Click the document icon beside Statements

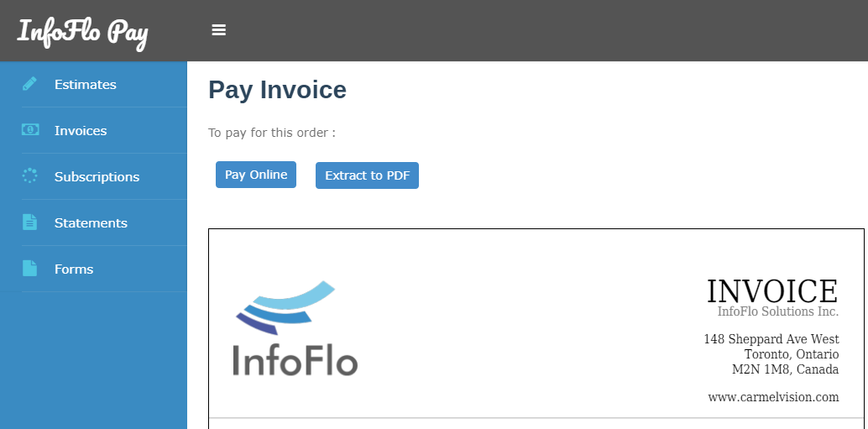pos(29,222)
